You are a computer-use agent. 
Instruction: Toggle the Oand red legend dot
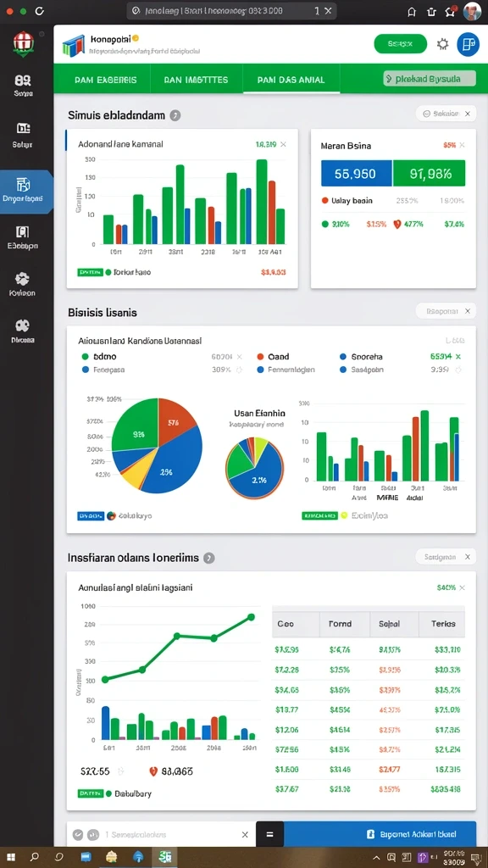pos(260,357)
